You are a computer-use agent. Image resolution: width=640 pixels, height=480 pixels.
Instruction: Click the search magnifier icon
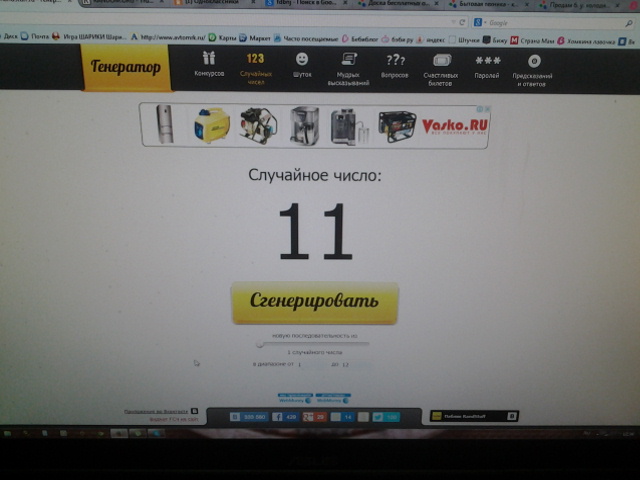click(x=629, y=24)
